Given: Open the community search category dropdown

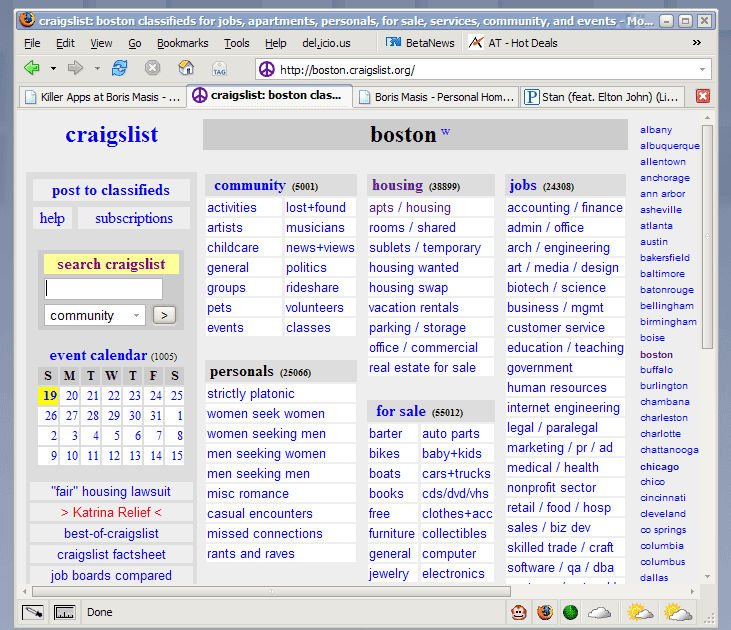Looking at the screenshot, I should click(95, 315).
